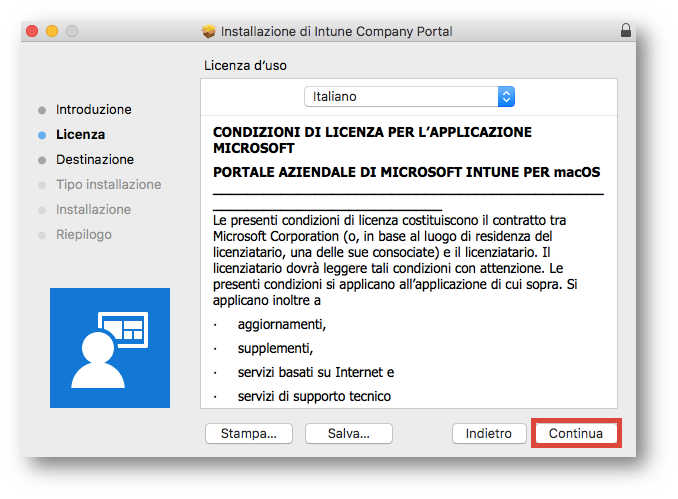
Task: Click the window title 'Installazione di Intune Company Portal'
Action: tap(336, 31)
